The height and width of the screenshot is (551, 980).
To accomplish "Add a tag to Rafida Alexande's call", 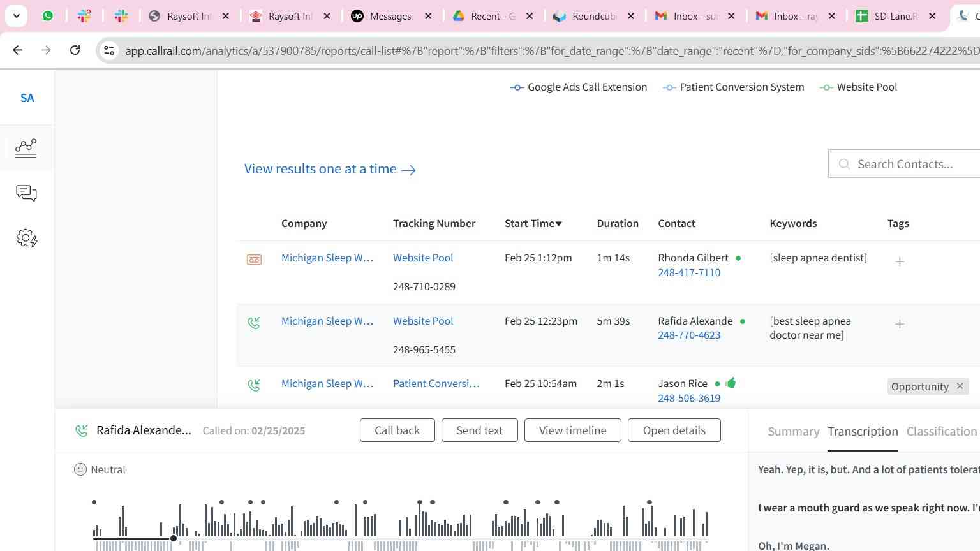I will [x=900, y=325].
